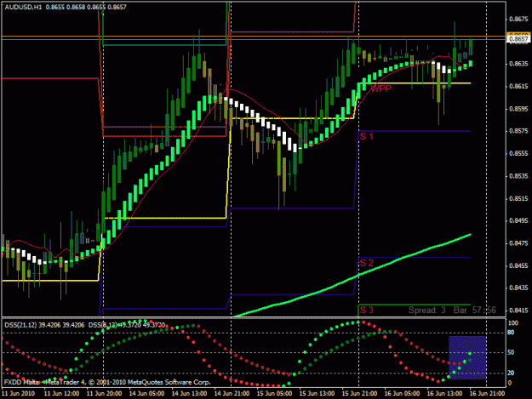Click the Spread: 3 readout
The height and width of the screenshot is (399, 532).
[426, 310]
